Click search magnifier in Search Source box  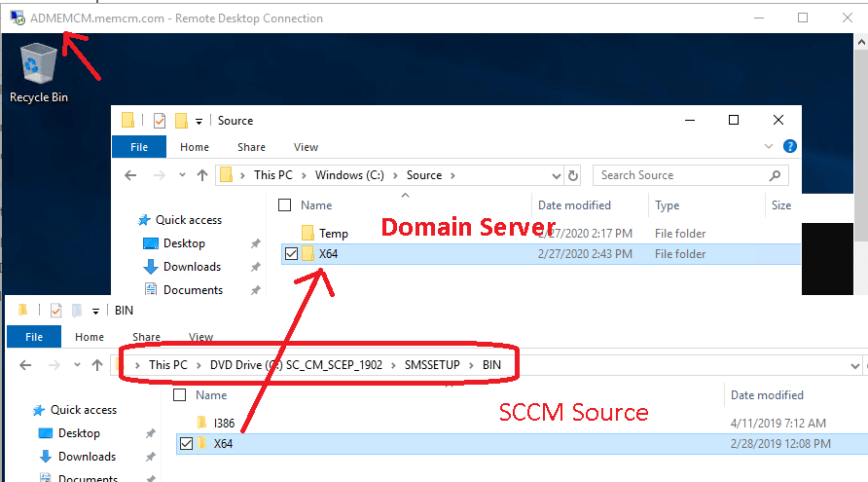click(x=775, y=175)
